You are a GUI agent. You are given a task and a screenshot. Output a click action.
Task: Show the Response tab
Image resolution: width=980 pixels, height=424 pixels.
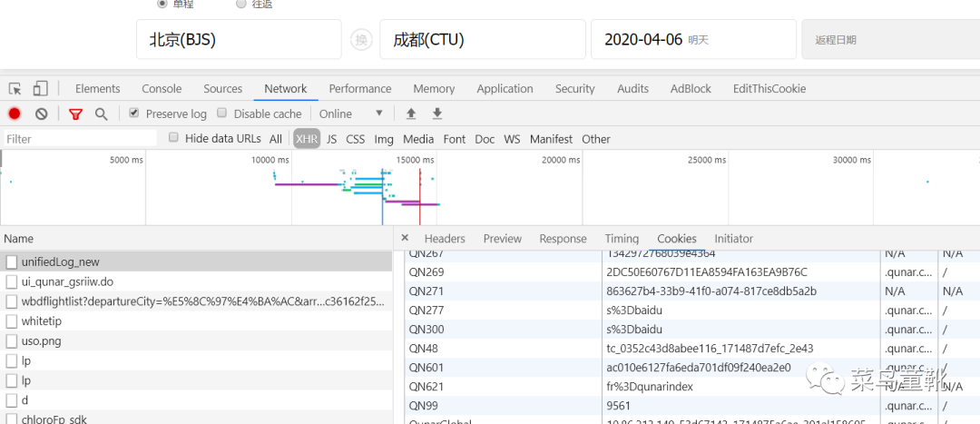coord(563,238)
